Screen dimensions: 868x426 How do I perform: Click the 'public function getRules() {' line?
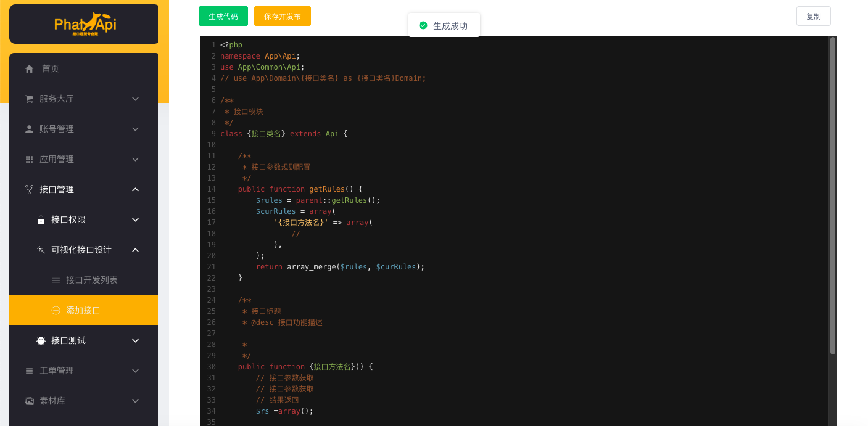click(300, 189)
